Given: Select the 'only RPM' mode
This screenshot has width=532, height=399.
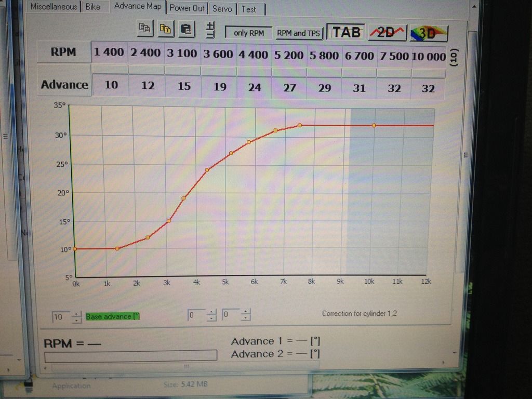Looking at the screenshot, I should click(249, 33).
